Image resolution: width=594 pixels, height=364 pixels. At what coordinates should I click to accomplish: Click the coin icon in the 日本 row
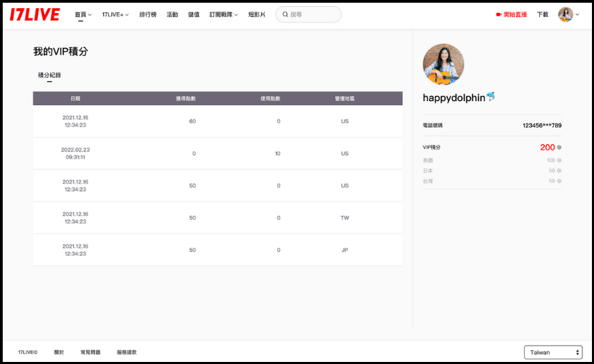(x=559, y=171)
